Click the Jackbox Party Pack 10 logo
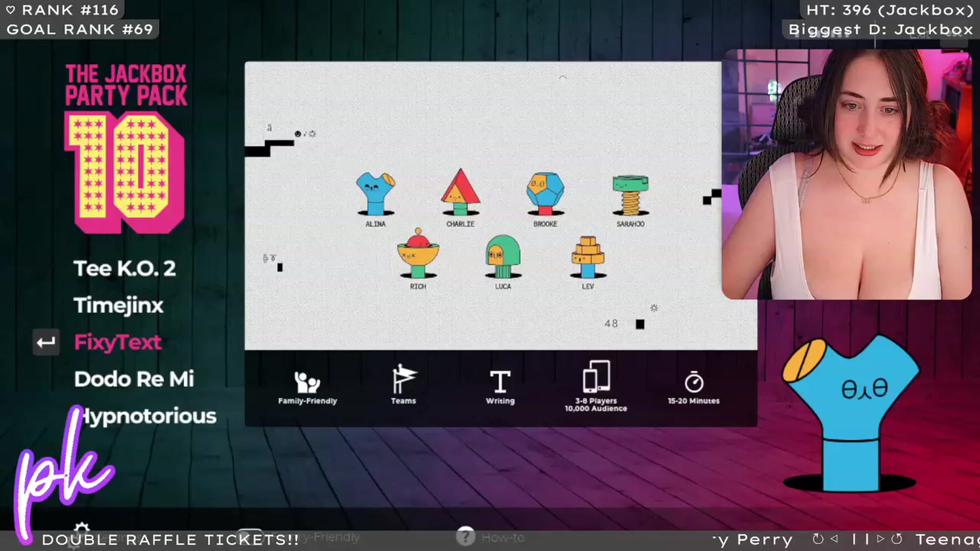 click(126, 148)
